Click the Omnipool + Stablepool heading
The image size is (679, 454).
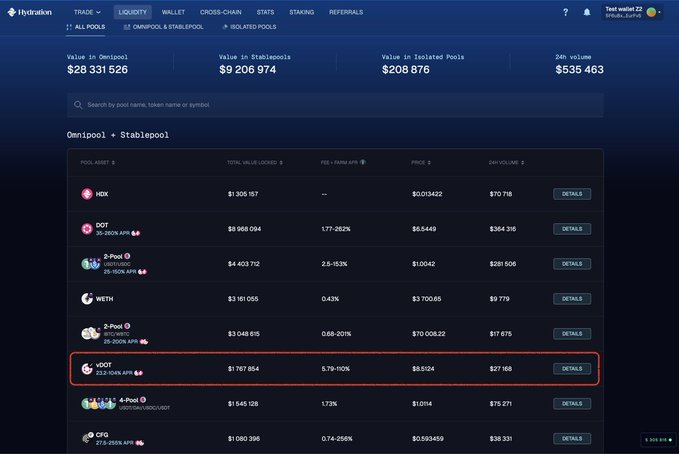pos(118,135)
